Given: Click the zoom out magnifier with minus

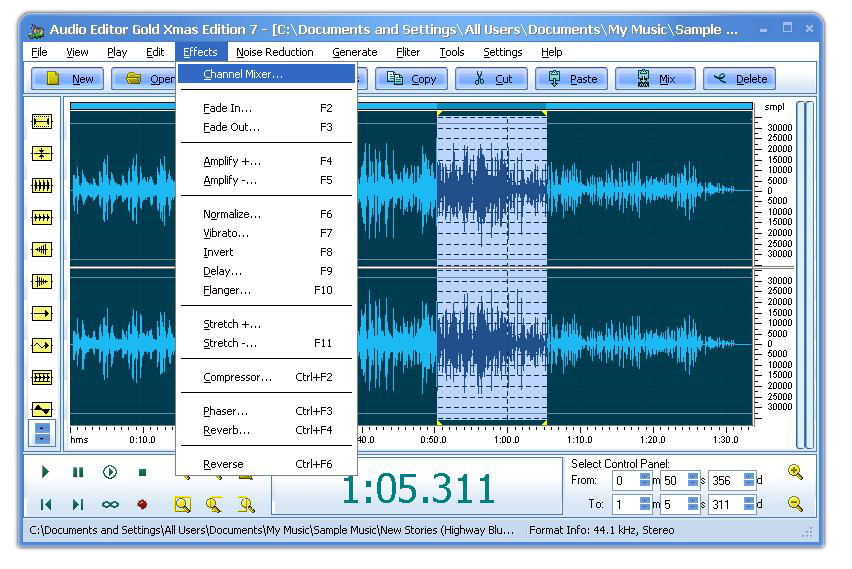Looking at the screenshot, I should [x=795, y=504].
